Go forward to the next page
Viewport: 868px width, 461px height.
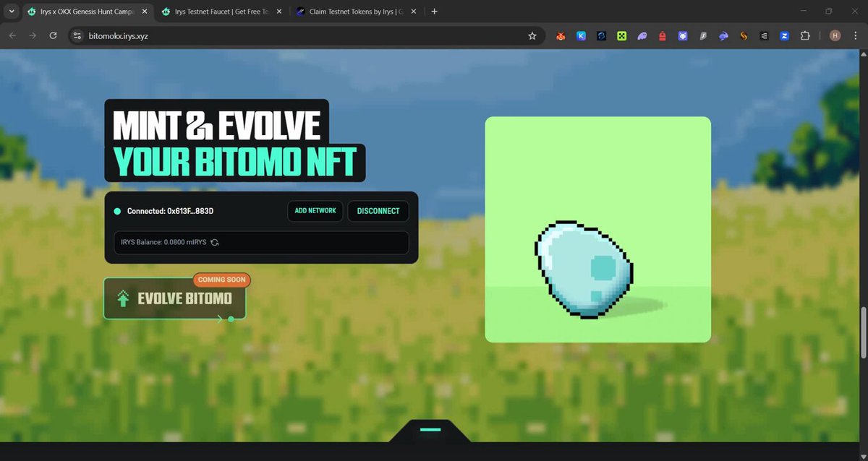(33, 35)
